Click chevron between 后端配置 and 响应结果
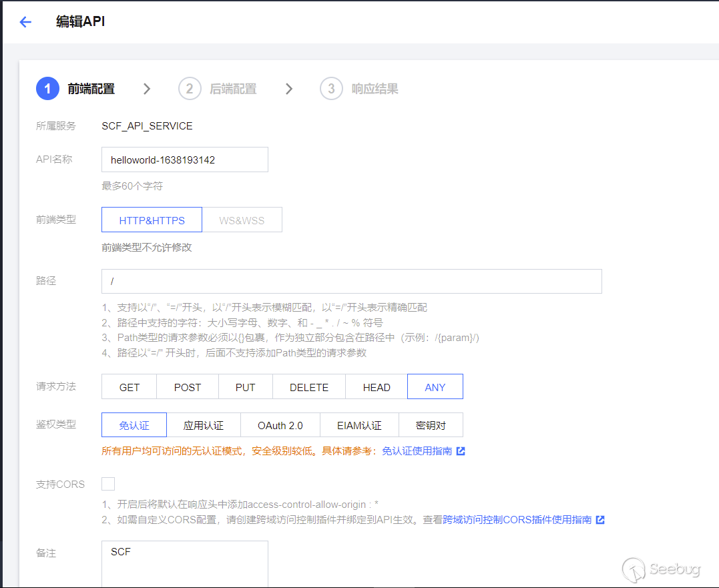Image resolution: width=719 pixels, height=588 pixels. click(x=288, y=89)
